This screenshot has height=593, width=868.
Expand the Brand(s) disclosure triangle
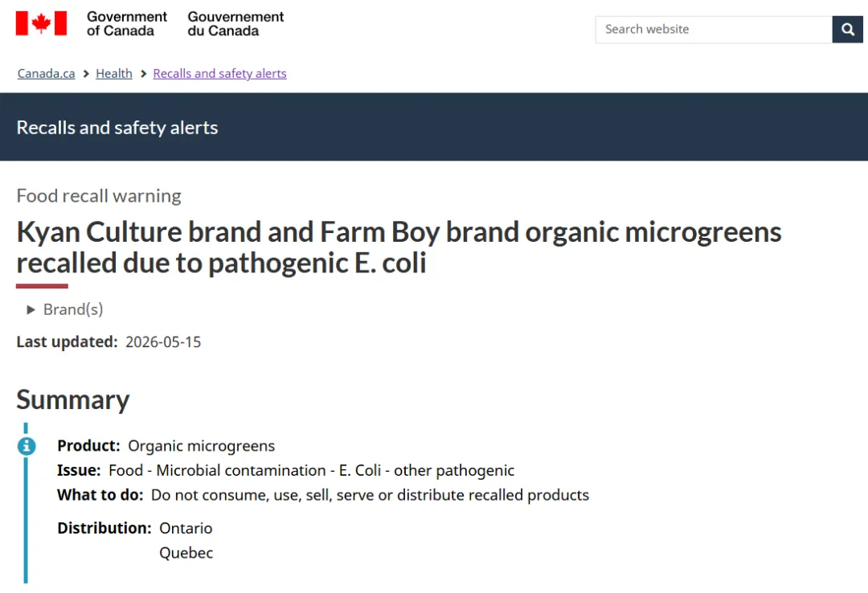point(31,310)
